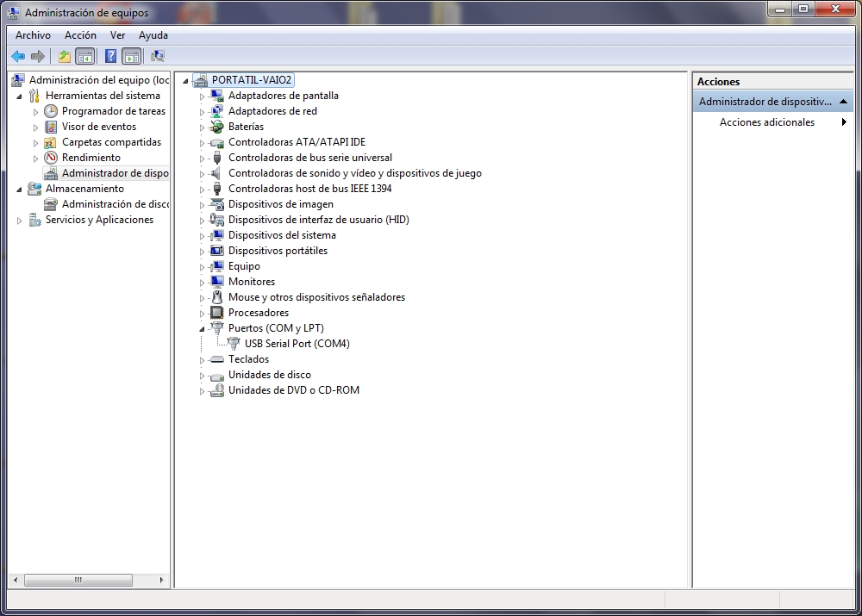Screen dimensions: 862x616
Task: Select Administración del equipo root node
Action: click(99, 80)
